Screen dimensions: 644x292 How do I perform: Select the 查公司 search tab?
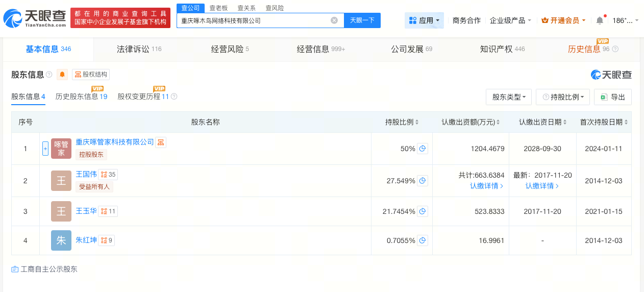(191, 8)
